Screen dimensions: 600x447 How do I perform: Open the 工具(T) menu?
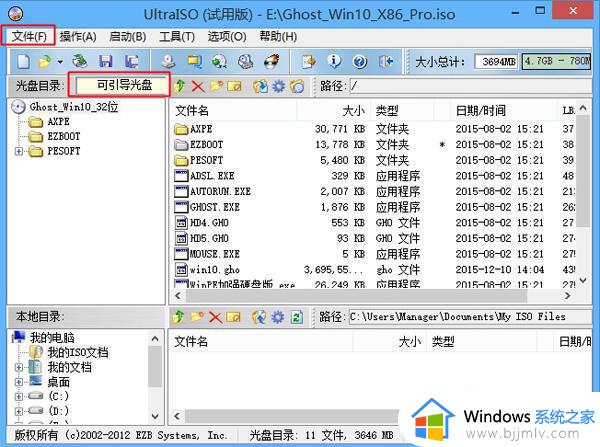tap(177, 36)
